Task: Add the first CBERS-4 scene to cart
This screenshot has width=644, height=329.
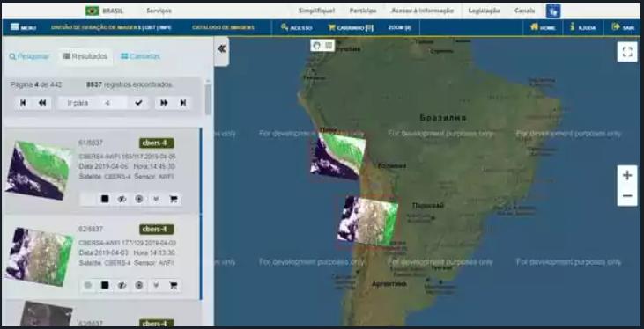Action: tap(174, 200)
